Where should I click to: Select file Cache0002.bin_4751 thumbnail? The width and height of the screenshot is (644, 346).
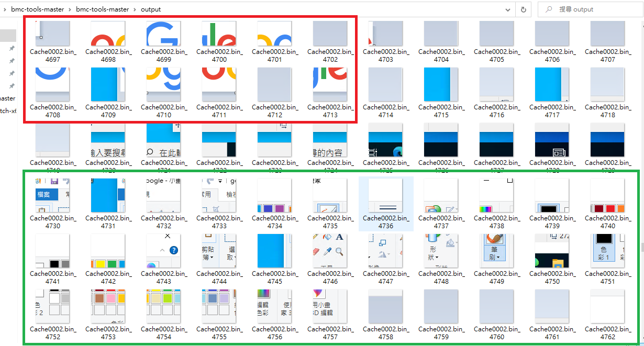[608, 251]
